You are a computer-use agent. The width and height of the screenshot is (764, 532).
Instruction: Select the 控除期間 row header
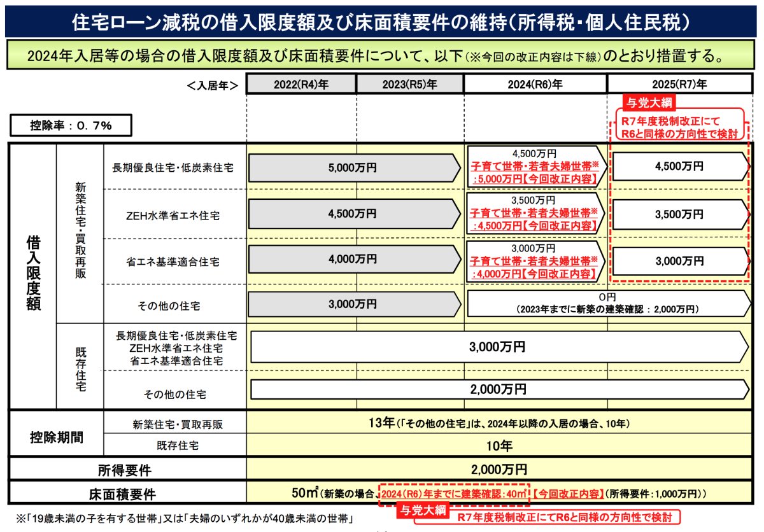[x=56, y=438]
